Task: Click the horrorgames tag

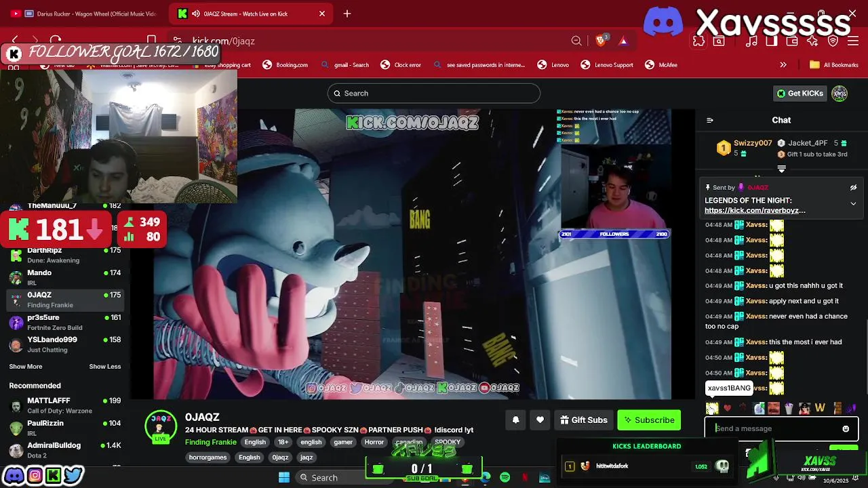Action: tap(208, 457)
